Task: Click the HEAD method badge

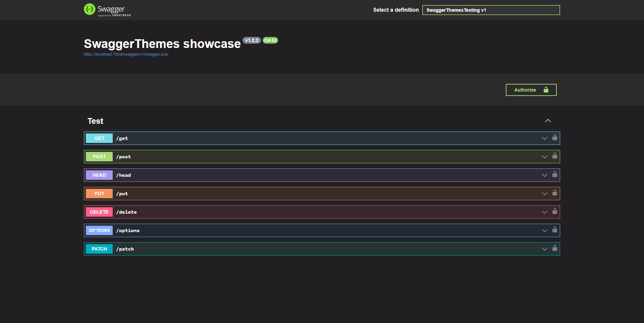Action: point(99,175)
